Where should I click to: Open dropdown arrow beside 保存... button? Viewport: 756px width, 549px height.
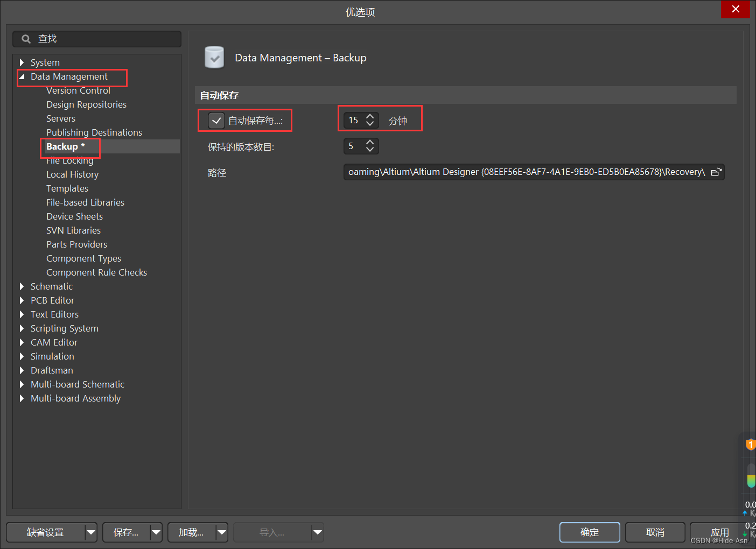[x=156, y=532]
